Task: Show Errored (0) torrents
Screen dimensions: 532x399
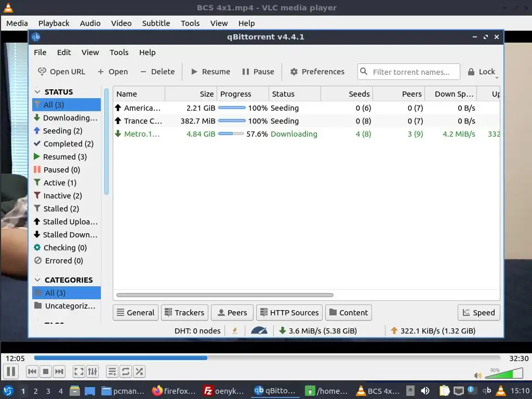Action: [x=66, y=261]
